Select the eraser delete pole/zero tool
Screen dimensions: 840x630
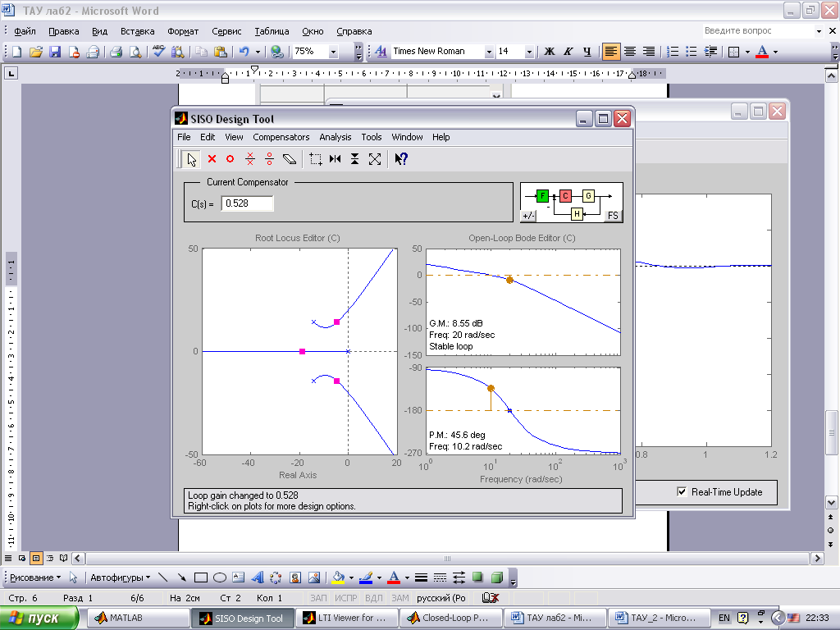tap(290, 159)
